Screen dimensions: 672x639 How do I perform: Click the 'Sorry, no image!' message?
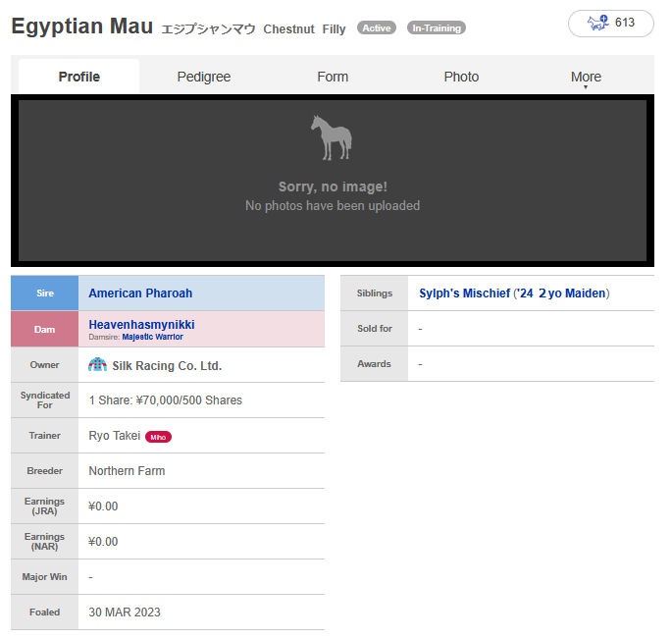[x=333, y=186]
